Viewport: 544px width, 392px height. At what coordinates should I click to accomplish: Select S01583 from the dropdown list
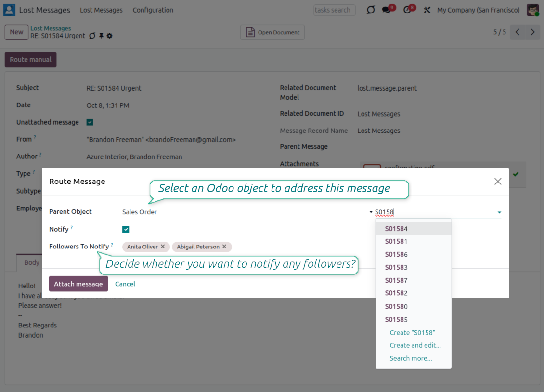click(413, 267)
